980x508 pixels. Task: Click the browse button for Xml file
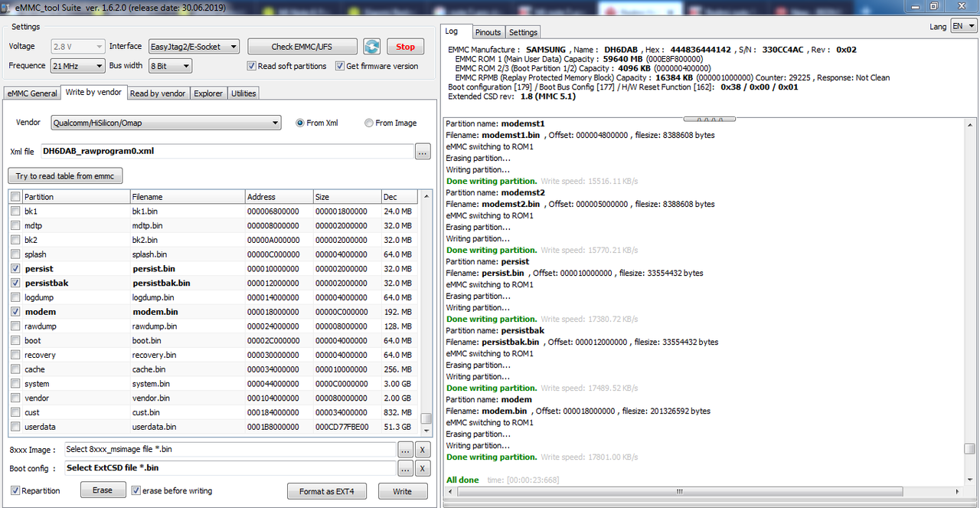(423, 152)
